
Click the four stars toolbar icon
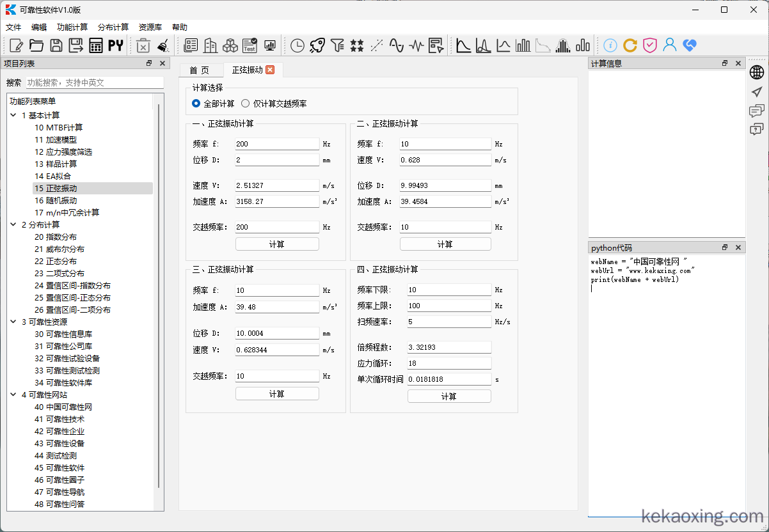(357, 45)
